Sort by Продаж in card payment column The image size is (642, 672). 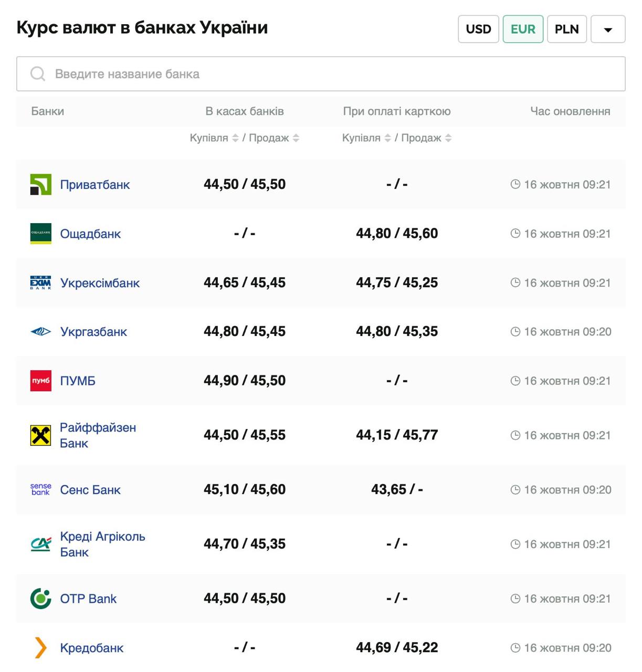click(x=448, y=138)
